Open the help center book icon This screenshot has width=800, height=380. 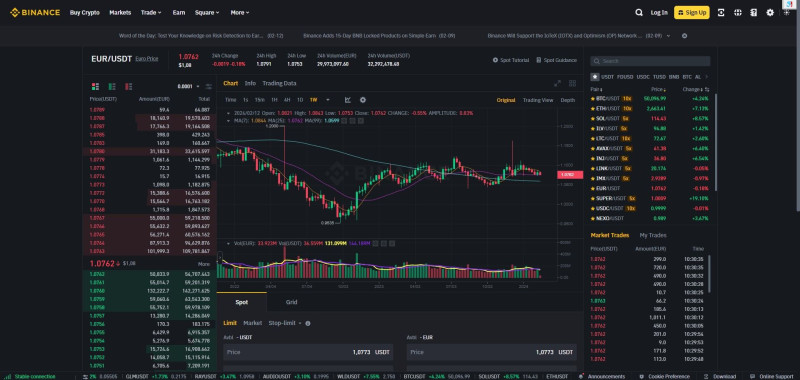click(754, 13)
